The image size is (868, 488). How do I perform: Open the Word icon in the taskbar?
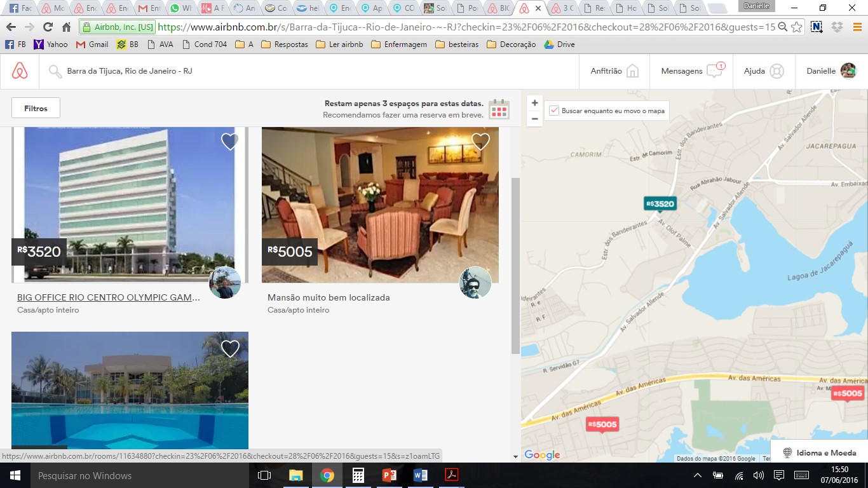coord(421,475)
